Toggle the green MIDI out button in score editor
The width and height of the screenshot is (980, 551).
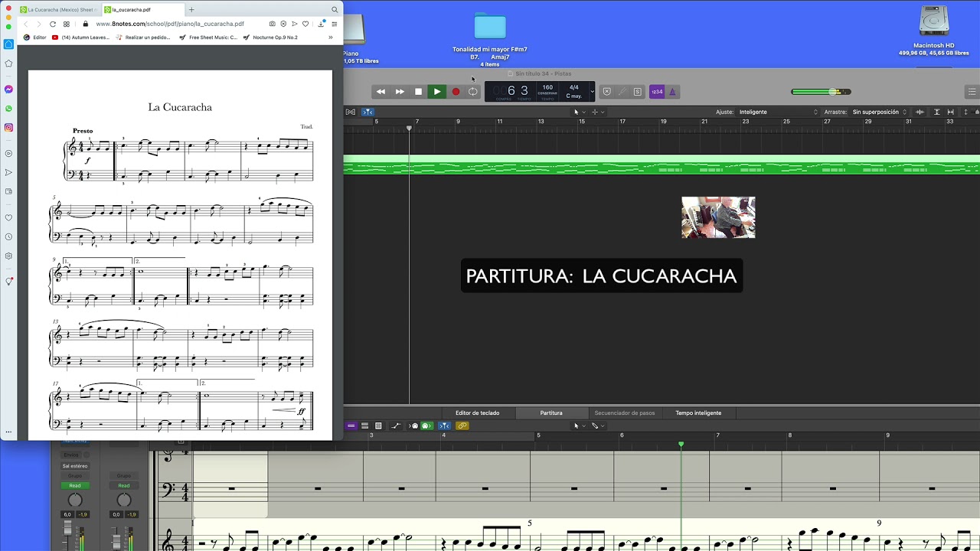coord(427,426)
